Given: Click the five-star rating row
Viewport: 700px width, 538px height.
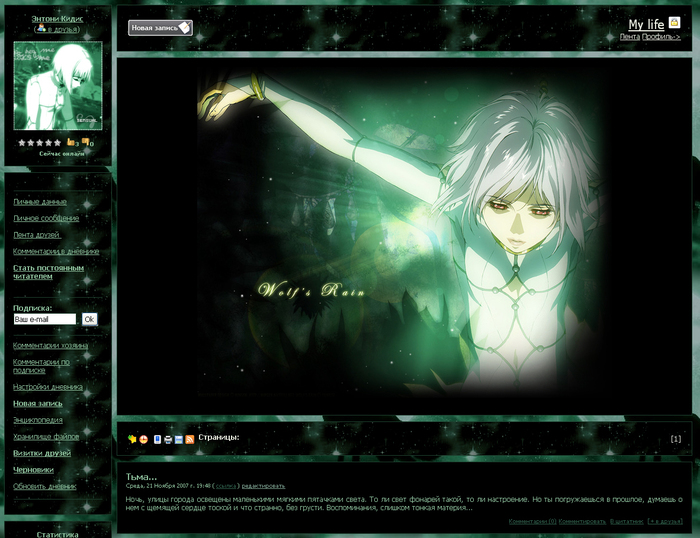Looking at the screenshot, I should [x=39, y=142].
